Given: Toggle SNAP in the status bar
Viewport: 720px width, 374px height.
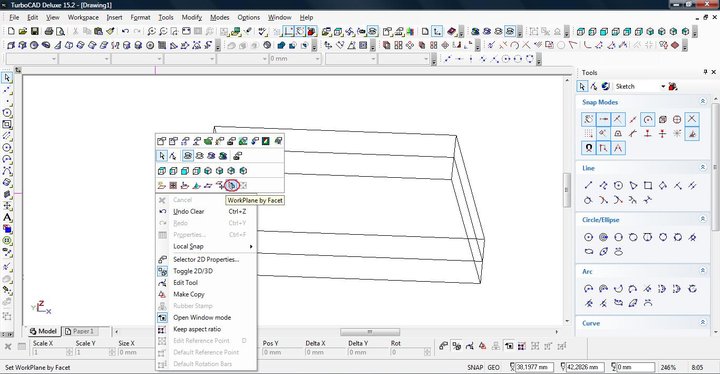Looking at the screenshot, I should click(x=475, y=367).
